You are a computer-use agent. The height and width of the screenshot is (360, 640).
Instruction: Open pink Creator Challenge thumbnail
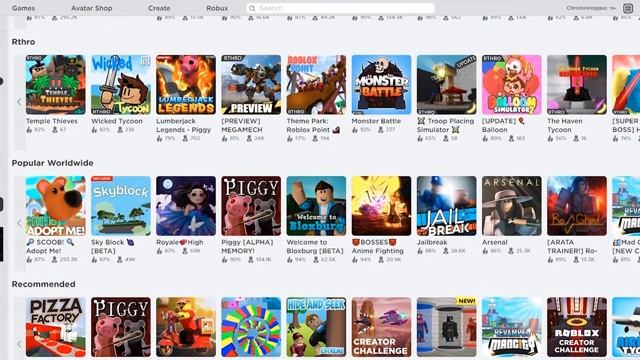[381, 327]
